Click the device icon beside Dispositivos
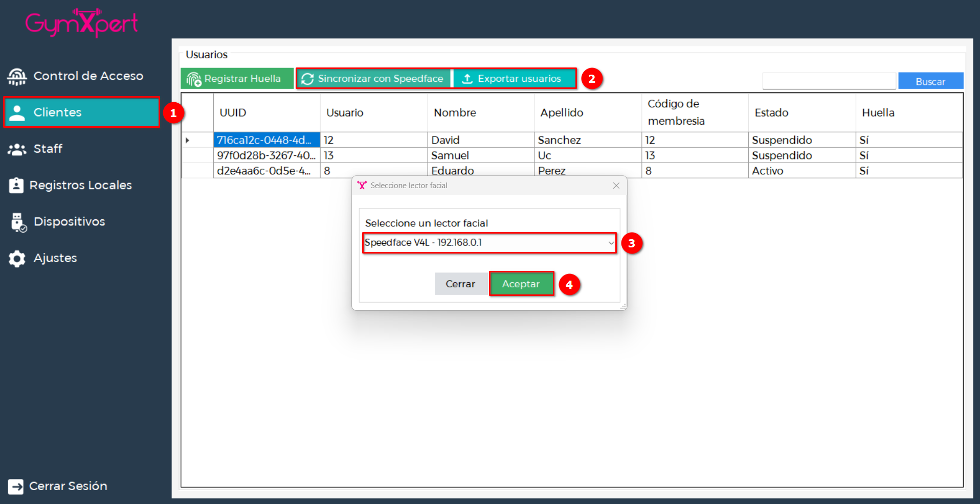This screenshot has height=504, width=980. [18, 222]
